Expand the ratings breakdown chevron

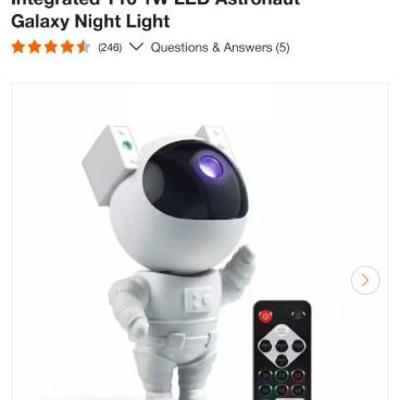(x=136, y=47)
